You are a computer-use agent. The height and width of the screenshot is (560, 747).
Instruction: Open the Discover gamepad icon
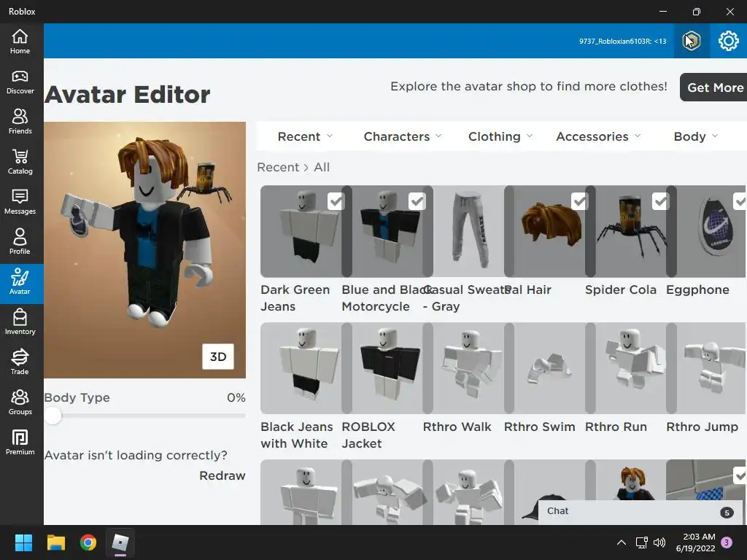pyautogui.click(x=20, y=82)
